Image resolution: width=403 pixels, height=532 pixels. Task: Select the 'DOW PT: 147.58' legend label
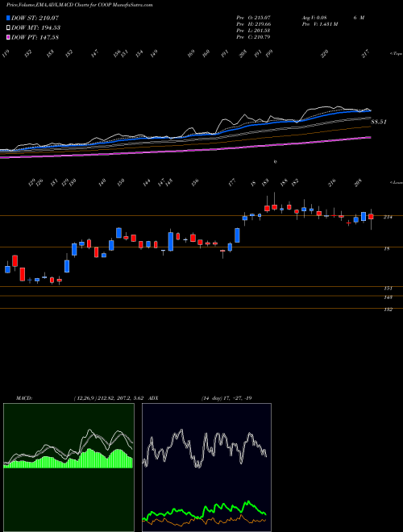coord(35,37)
